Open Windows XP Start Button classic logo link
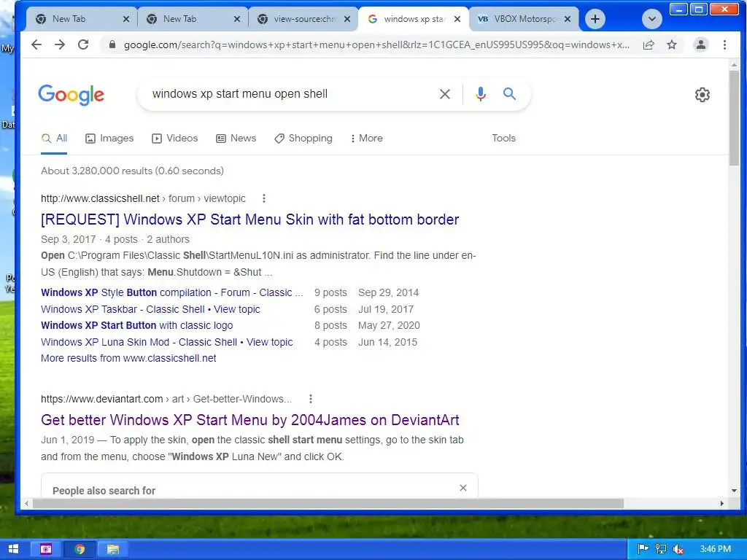Screen dimensions: 747x560 click(x=136, y=326)
